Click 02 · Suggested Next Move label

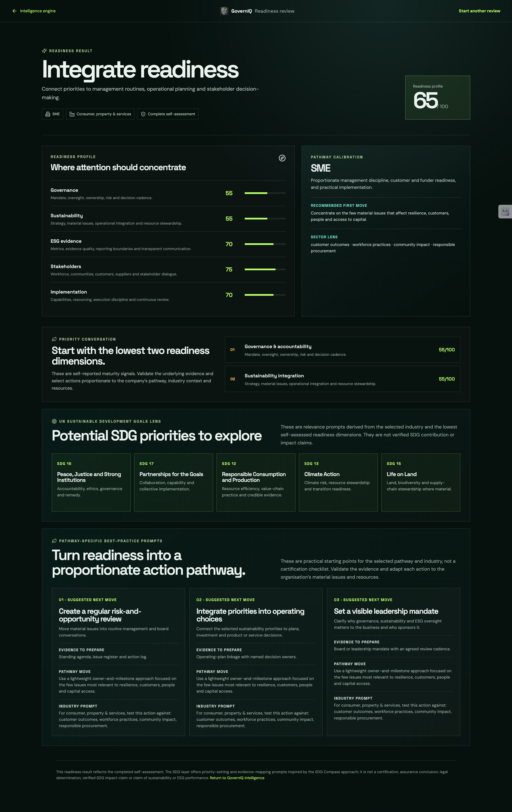coord(226,600)
